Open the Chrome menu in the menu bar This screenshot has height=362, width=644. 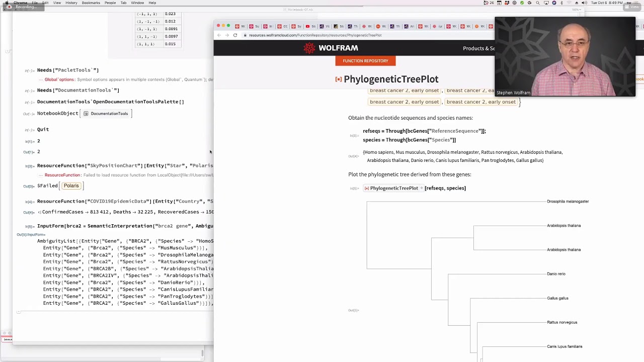tap(21, 3)
